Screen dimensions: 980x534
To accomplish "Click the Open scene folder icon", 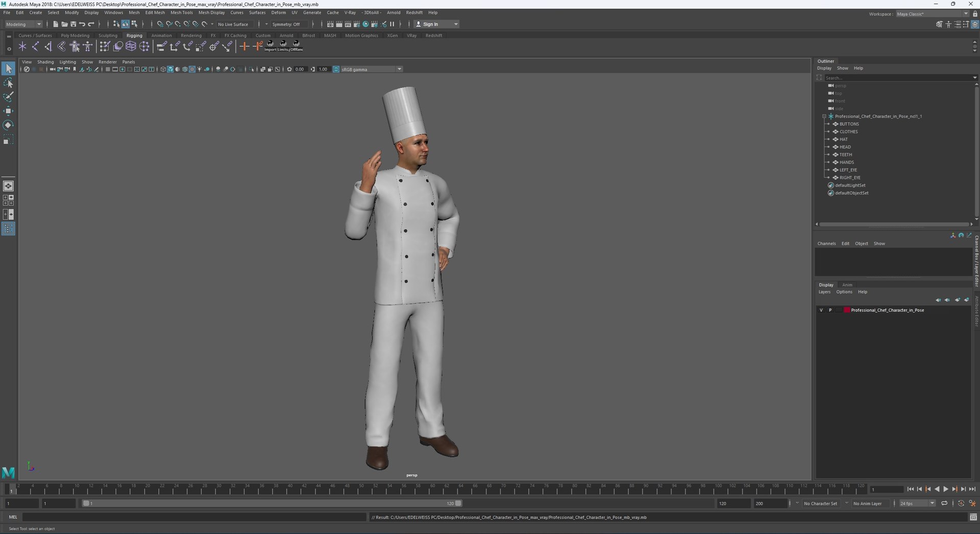I will click(x=64, y=24).
